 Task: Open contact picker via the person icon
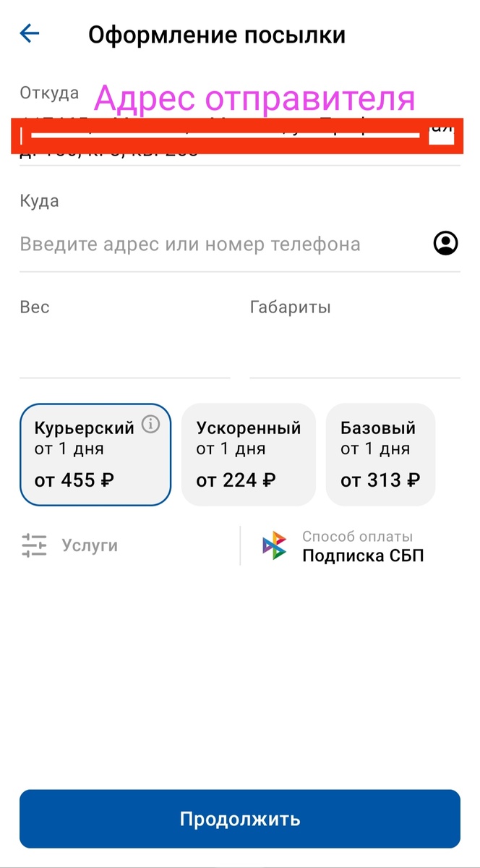445,244
